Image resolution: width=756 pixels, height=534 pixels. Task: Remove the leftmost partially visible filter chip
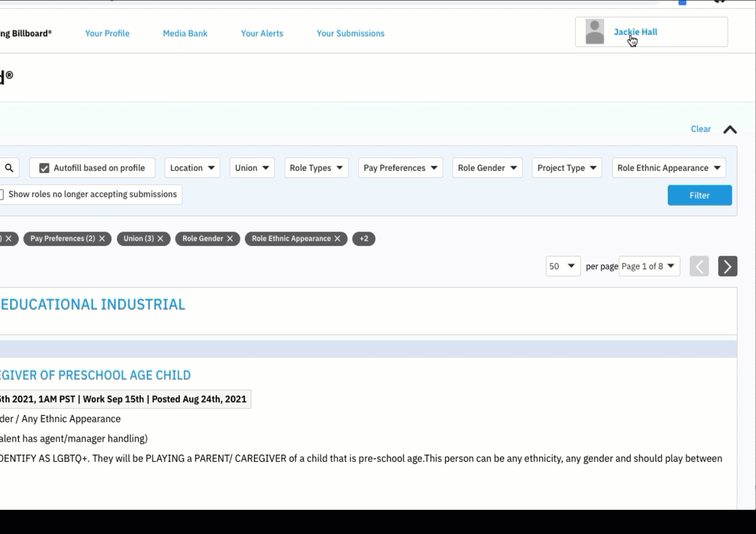tap(9, 239)
